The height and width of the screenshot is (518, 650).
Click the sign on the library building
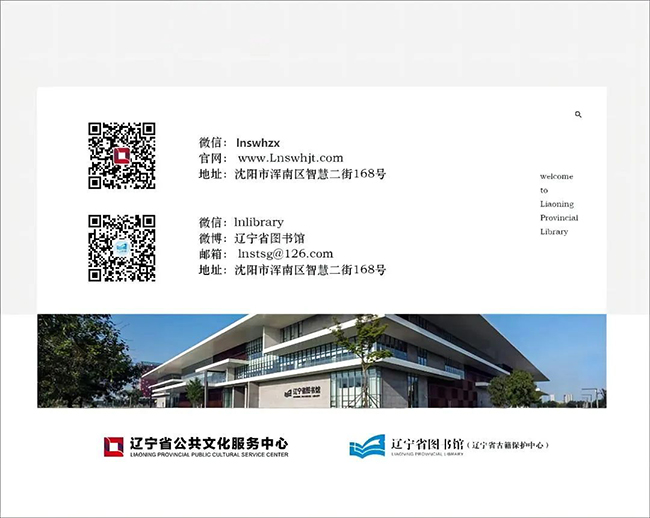(303, 392)
